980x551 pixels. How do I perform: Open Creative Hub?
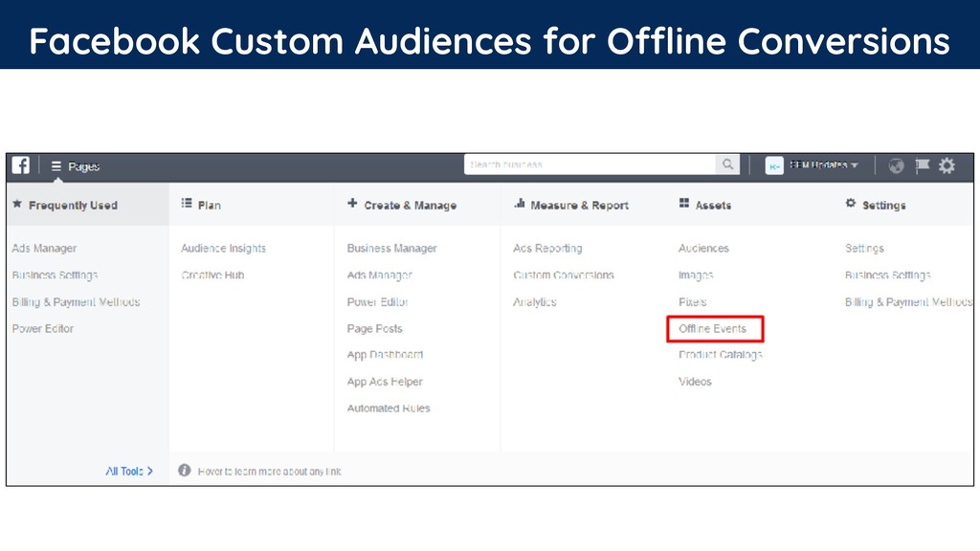pyautogui.click(x=212, y=275)
